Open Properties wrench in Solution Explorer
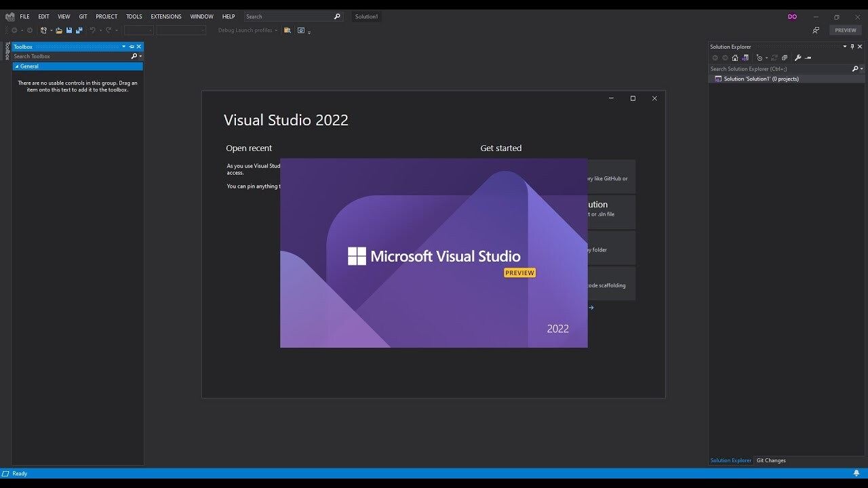 coord(797,58)
